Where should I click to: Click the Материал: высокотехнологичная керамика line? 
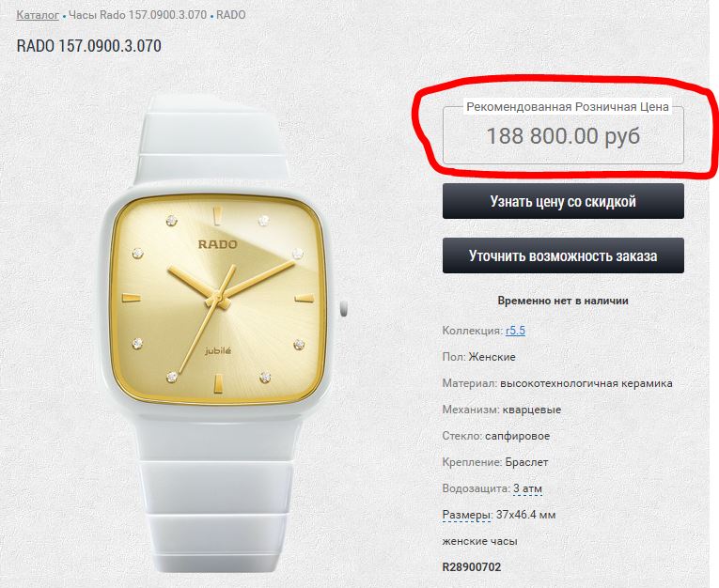557,383
